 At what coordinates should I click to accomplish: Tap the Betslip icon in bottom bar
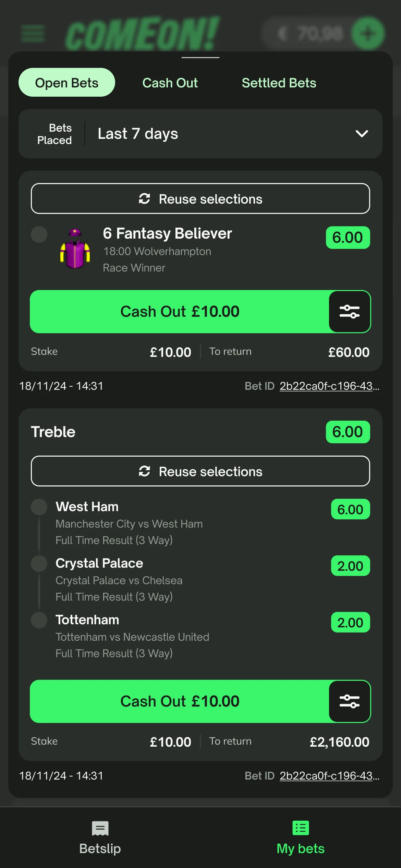pos(100,828)
